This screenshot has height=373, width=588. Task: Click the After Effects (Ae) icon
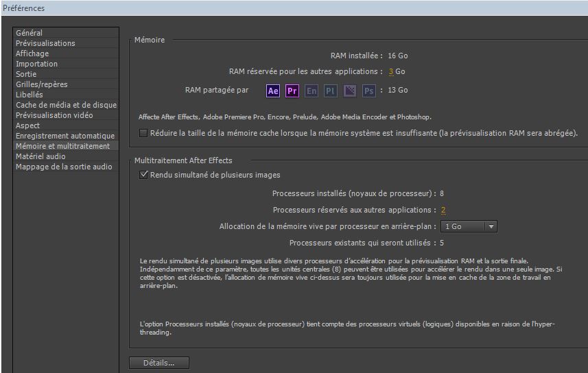pyautogui.click(x=273, y=91)
